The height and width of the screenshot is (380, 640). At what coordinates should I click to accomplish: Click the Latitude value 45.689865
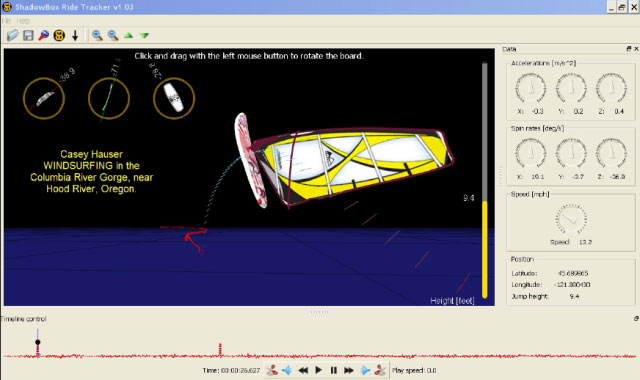[573, 273]
